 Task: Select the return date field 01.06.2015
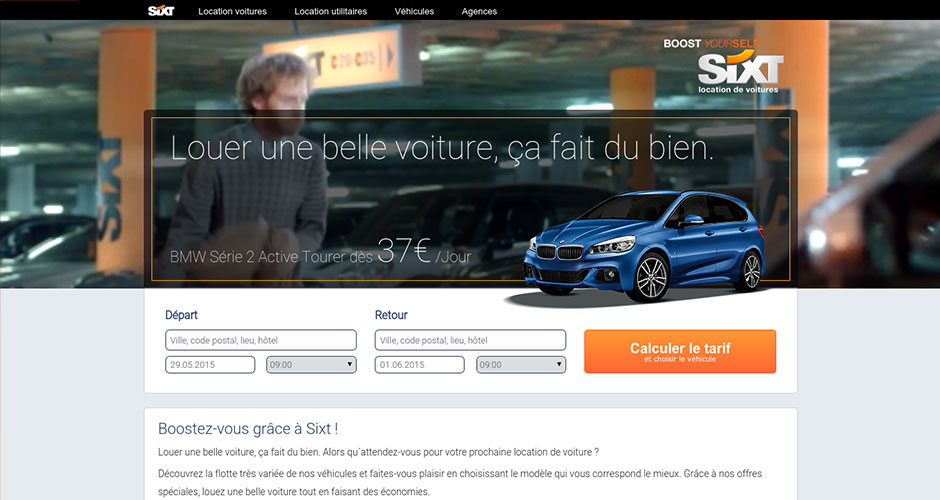(x=420, y=365)
